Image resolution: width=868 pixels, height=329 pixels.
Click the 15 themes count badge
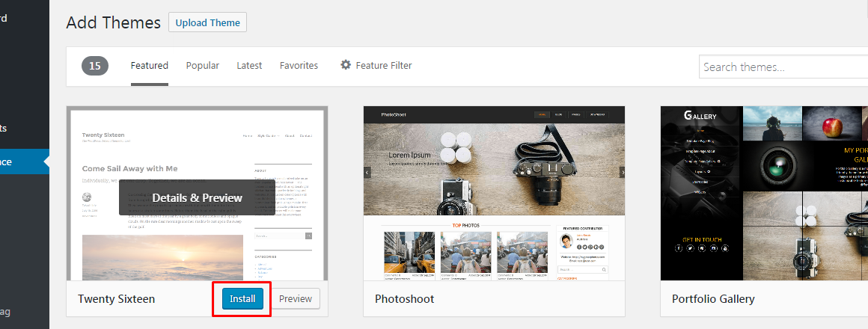(95, 66)
